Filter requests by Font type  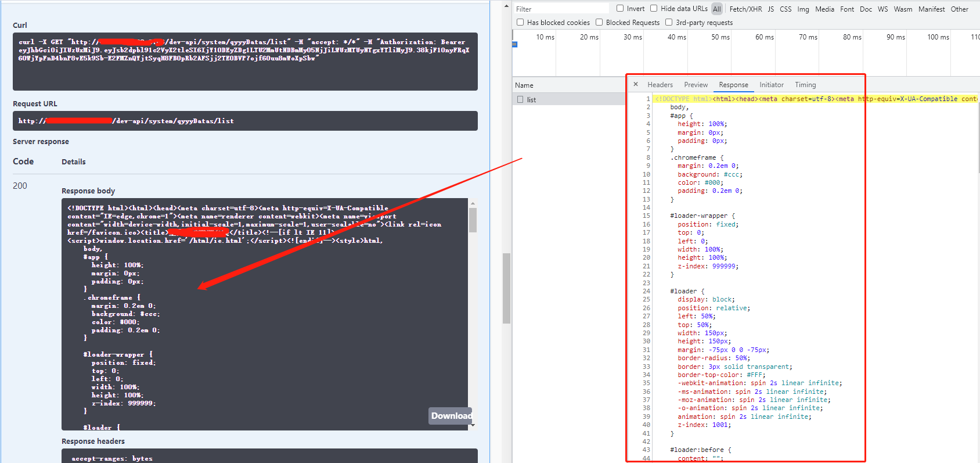tap(847, 9)
